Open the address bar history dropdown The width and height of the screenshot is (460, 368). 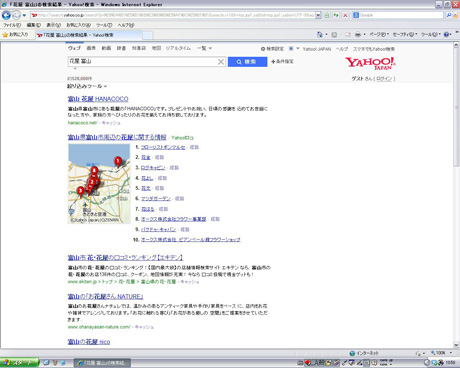(x=318, y=15)
